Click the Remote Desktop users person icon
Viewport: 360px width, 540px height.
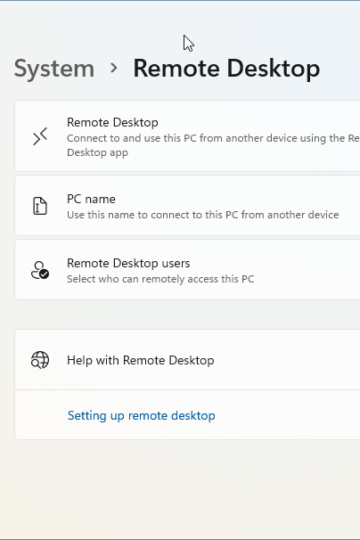point(40,270)
